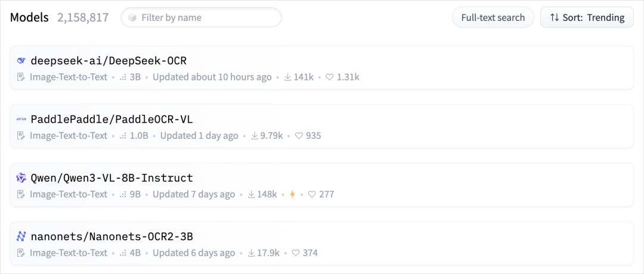Screen dimensions: 644x274
Task: Click the Nanonets-OCR2-3B heart likes icon
Action: click(296, 253)
